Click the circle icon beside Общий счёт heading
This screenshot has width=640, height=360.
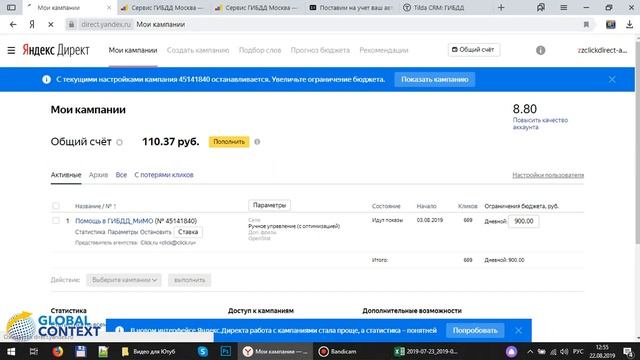pos(119,142)
